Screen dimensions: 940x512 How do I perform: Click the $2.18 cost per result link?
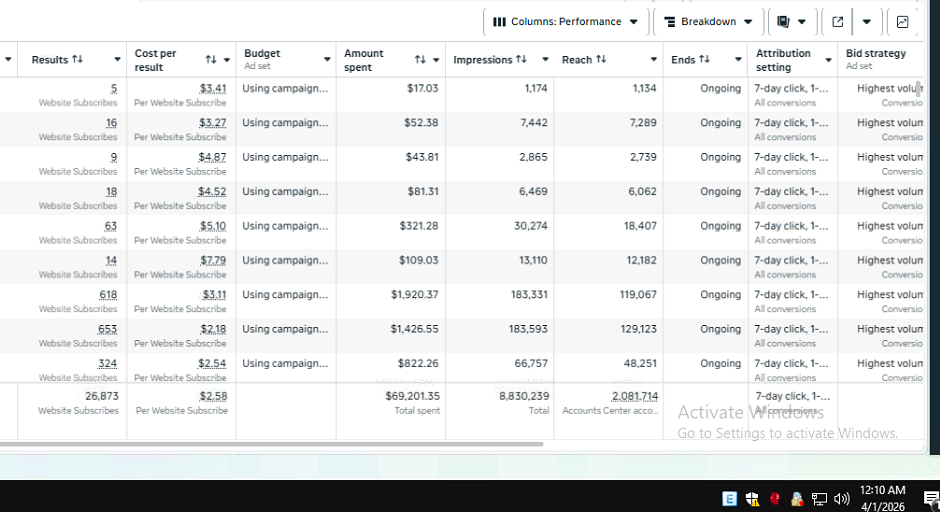(213, 329)
